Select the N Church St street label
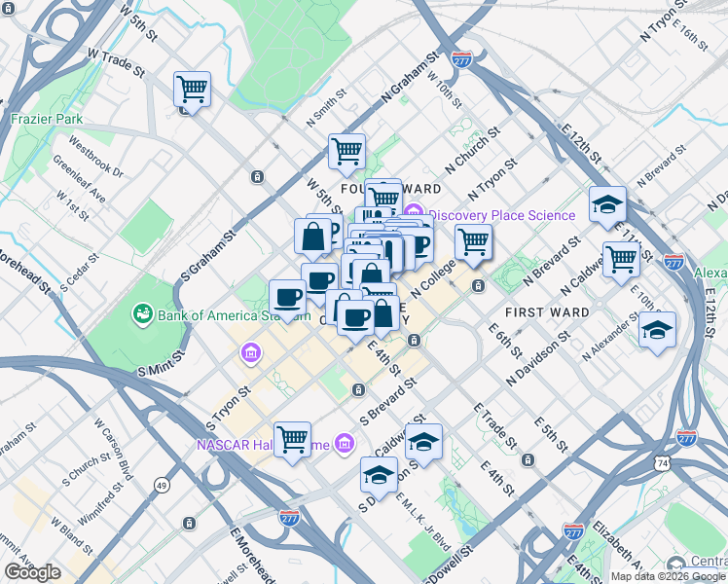728x584 pixels. pyautogui.click(x=473, y=151)
